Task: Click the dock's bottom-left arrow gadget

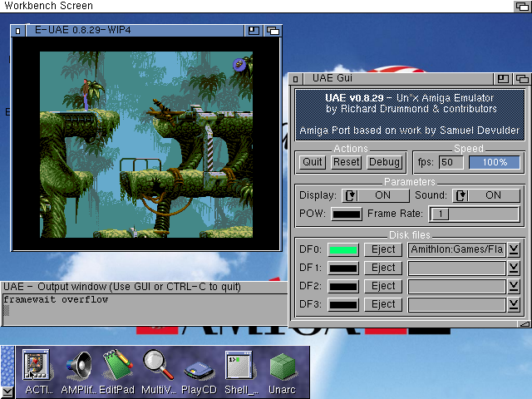Action: pyautogui.click(x=7, y=392)
